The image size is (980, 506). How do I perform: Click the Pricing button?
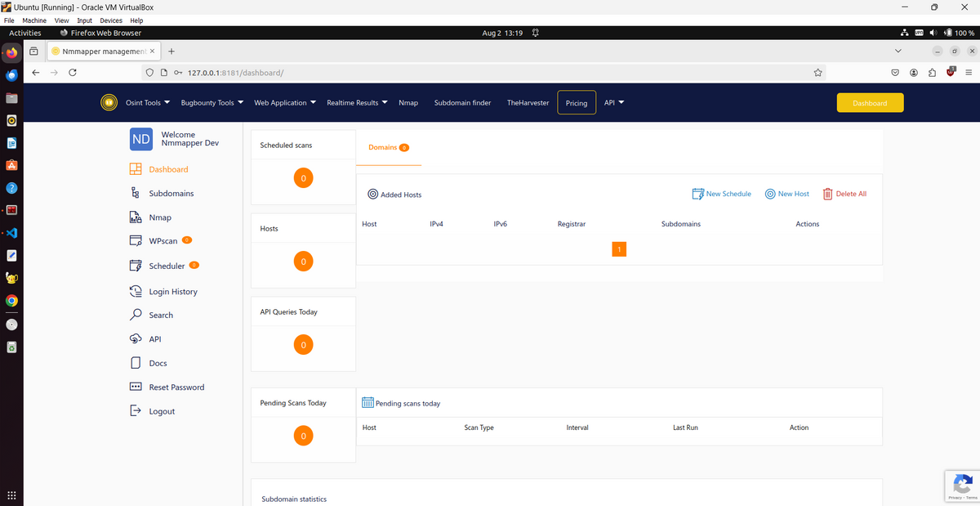[x=576, y=103]
